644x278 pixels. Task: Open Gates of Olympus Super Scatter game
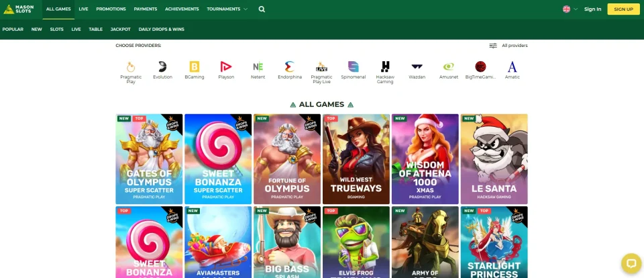tap(149, 159)
